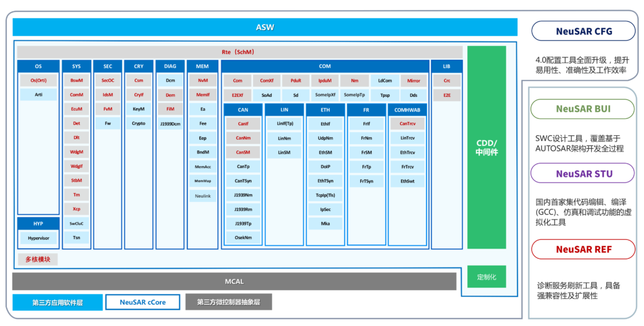Select the Rte (SchM) bar
The height and width of the screenshot is (326, 644).
point(239,52)
